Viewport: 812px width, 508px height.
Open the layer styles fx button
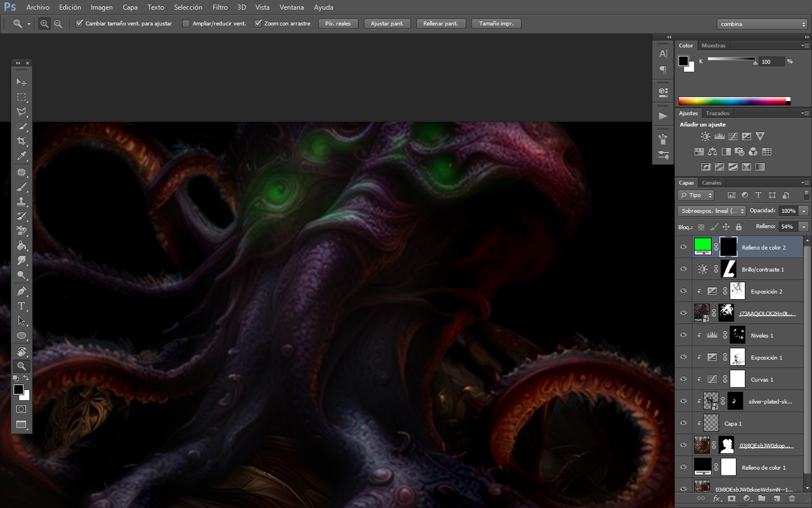(x=717, y=499)
